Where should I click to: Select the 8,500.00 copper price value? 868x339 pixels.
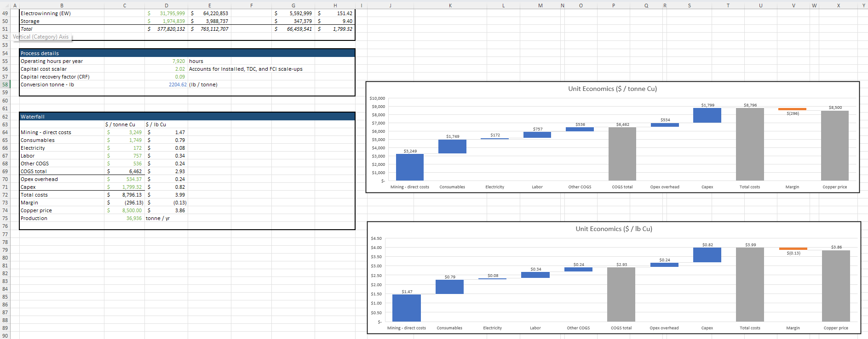pyautogui.click(x=124, y=210)
